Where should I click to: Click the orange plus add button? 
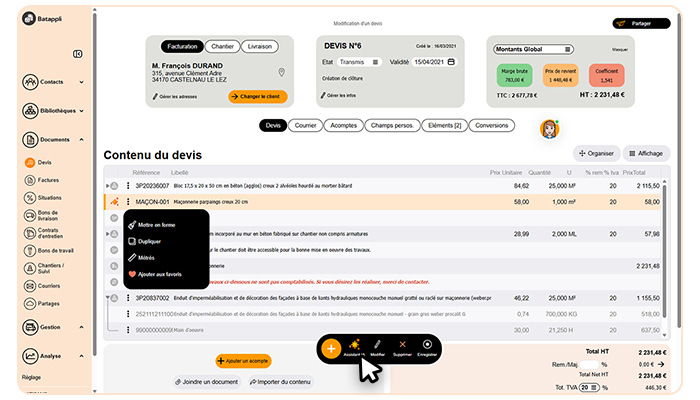pos(331,349)
